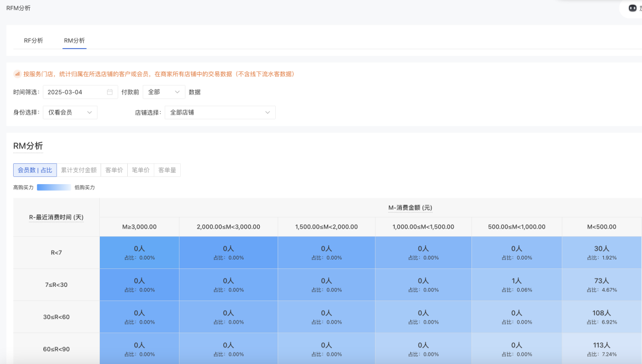Screen dimensions: 642x364
Task: Select the 客单量 metric
Action: click(x=167, y=170)
